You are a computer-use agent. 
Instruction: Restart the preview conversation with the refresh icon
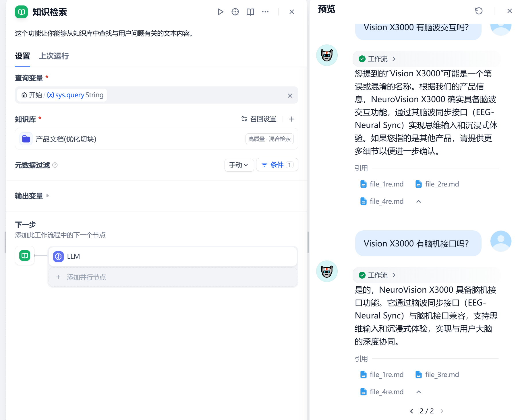point(479,11)
